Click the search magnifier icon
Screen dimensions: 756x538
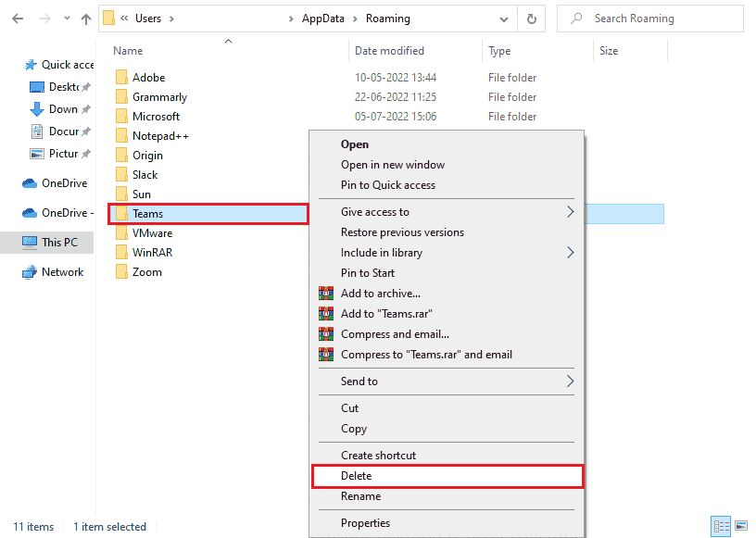click(576, 19)
